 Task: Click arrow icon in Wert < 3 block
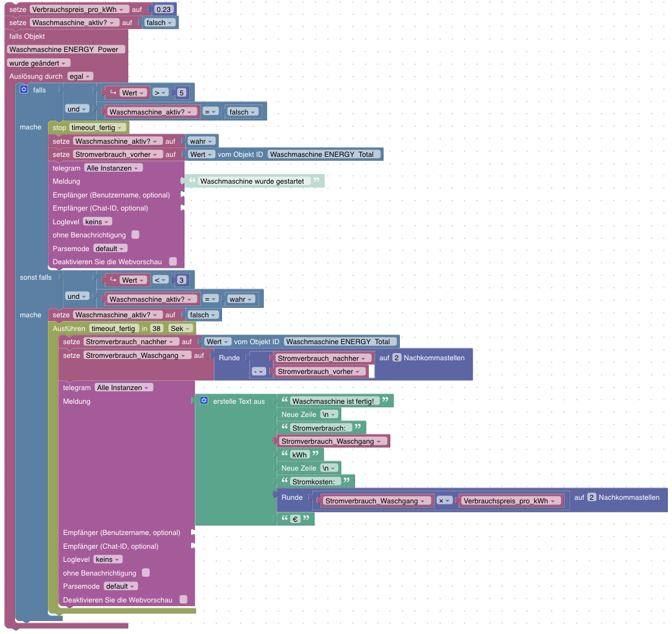pyautogui.click(x=113, y=280)
